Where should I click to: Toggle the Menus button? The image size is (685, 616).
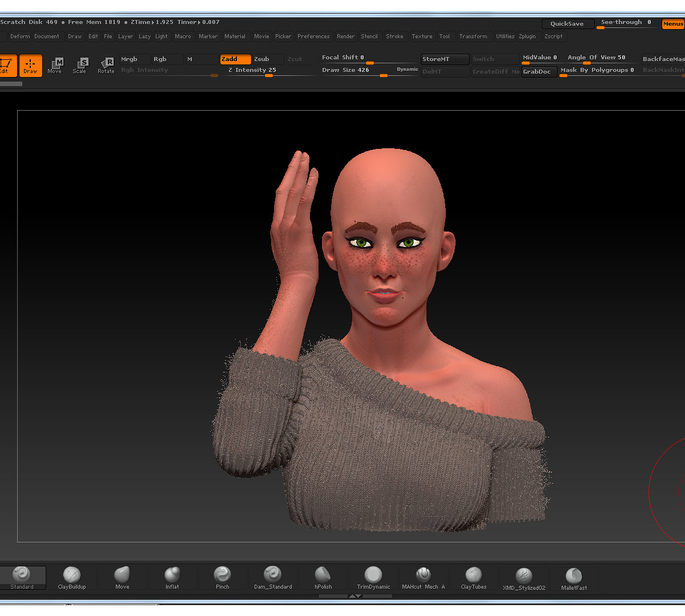[x=673, y=24]
